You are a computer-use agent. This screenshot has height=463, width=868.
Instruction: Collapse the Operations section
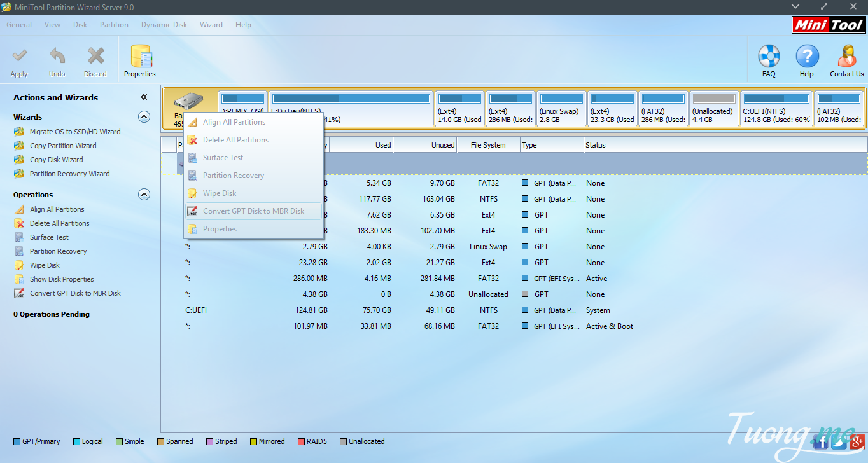(144, 195)
